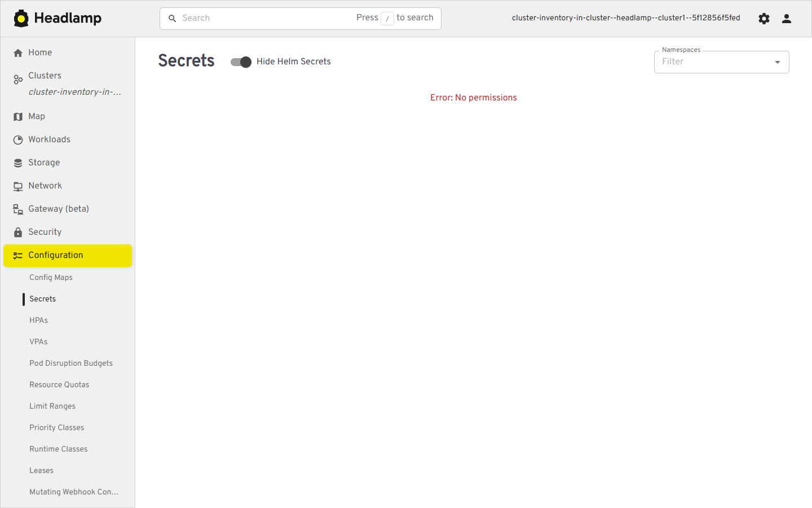The image size is (812, 508).
Task: Open VPAs in the sidebar
Action: pos(38,341)
